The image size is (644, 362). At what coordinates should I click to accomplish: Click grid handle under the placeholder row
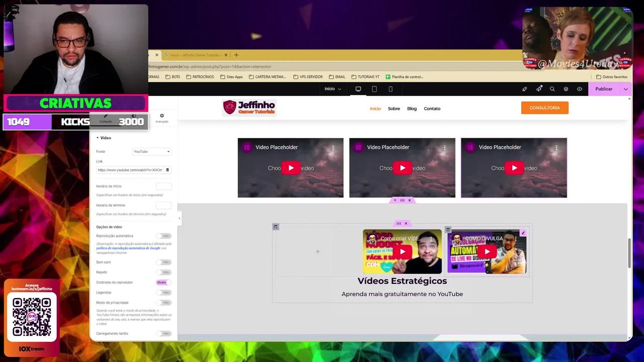[x=402, y=200]
